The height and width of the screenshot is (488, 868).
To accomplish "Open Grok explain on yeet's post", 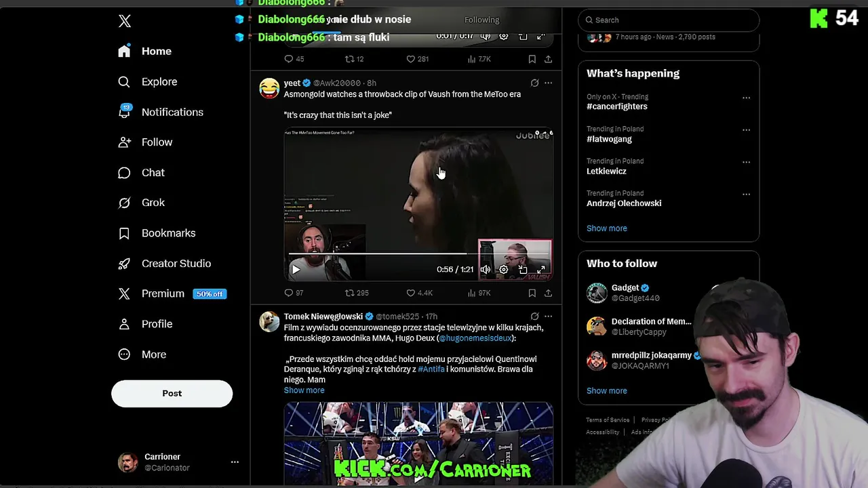I will click(x=534, y=83).
